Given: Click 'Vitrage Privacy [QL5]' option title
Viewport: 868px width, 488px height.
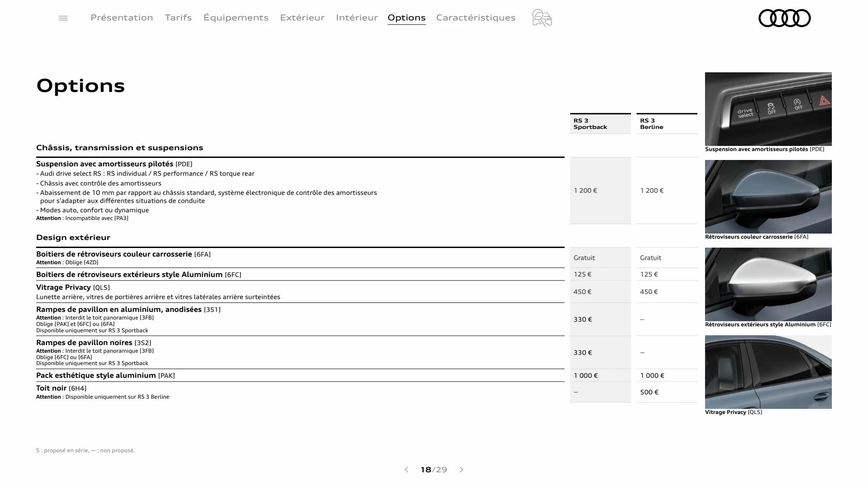Looking at the screenshot, I should 73,287.
